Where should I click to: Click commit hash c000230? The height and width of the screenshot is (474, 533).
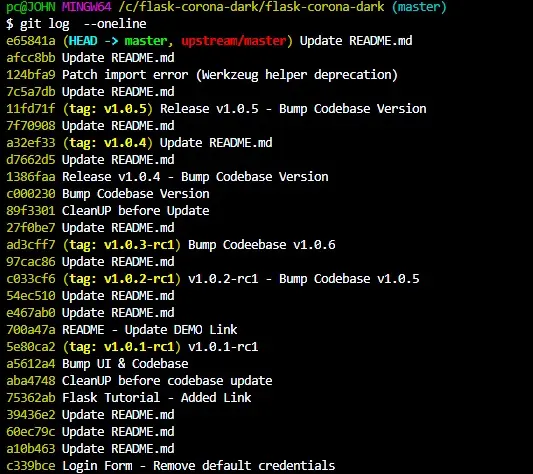(31, 194)
